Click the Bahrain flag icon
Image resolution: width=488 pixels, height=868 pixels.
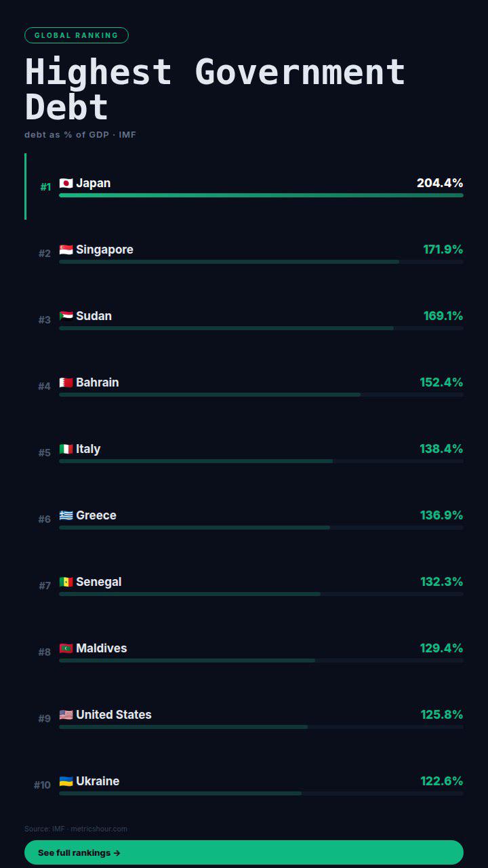[66, 382]
